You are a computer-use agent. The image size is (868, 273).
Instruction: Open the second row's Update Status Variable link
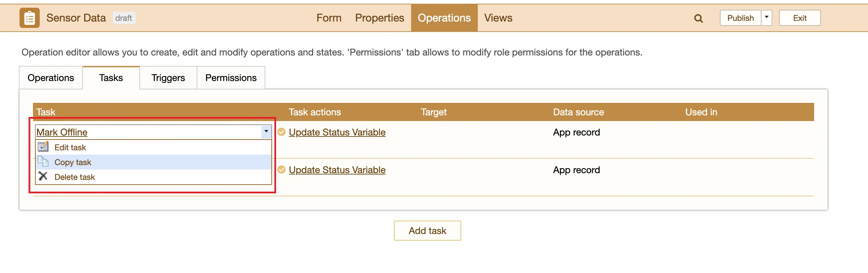click(337, 170)
